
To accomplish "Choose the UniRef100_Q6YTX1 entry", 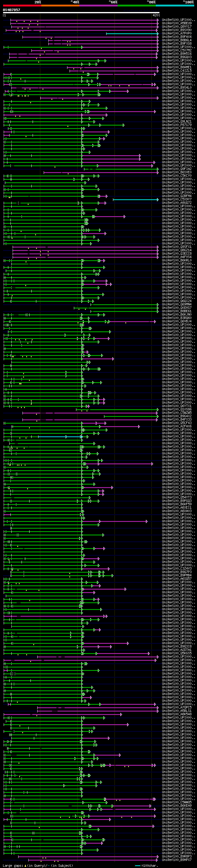I will [x=176, y=406].
